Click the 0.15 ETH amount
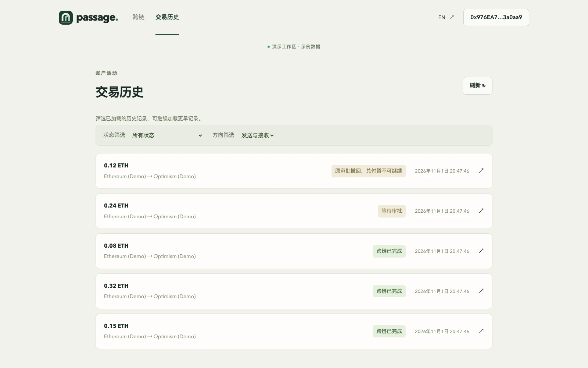Viewport: 588px width, 368px height. tap(116, 326)
